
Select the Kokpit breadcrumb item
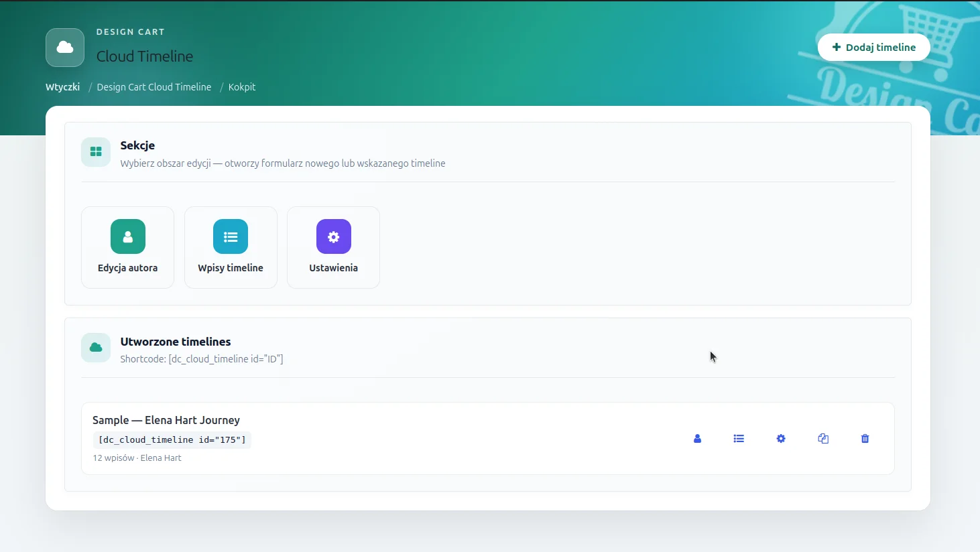pyautogui.click(x=242, y=87)
